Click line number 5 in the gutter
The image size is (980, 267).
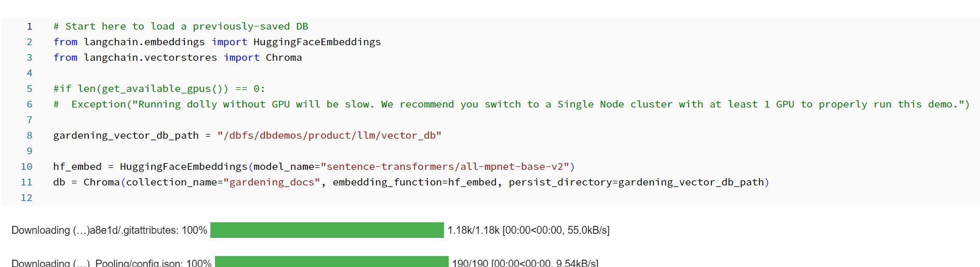click(x=30, y=89)
